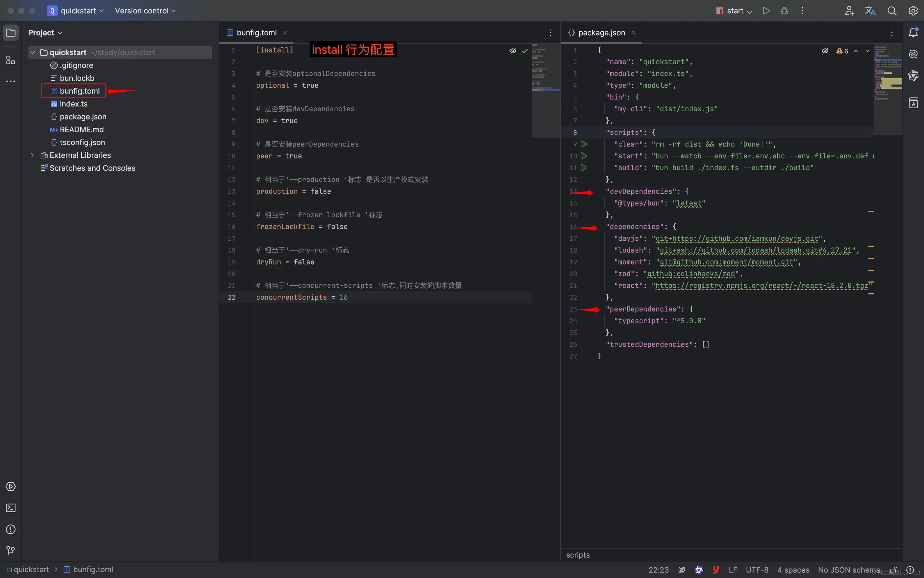Click the purple star status bar icon
The image size is (924, 578).
point(699,569)
